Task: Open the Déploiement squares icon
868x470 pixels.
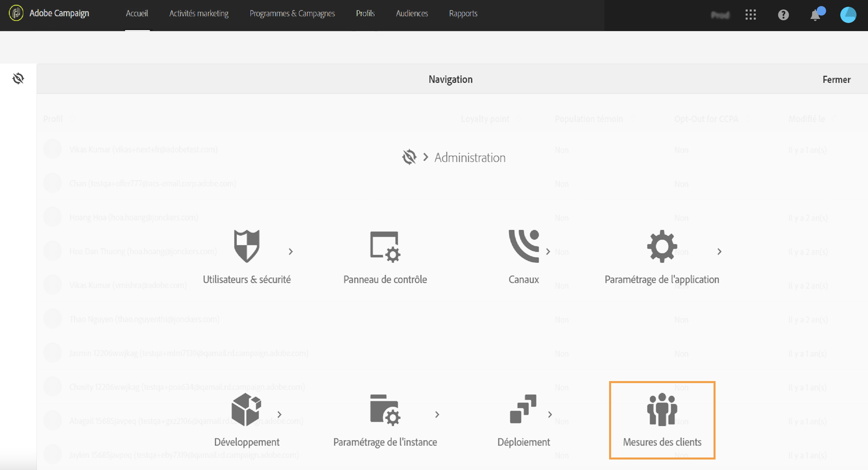Action: [x=523, y=409]
